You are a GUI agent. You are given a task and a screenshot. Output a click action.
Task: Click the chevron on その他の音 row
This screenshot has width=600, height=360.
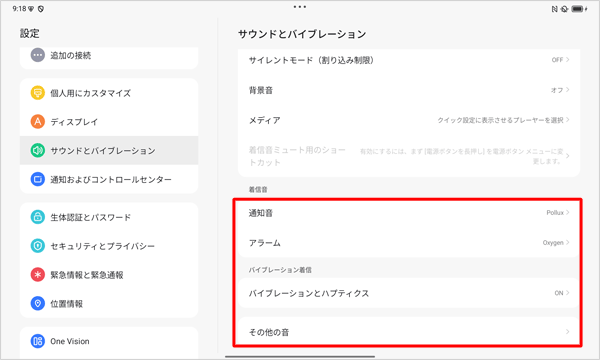pyautogui.click(x=567, y=332)
